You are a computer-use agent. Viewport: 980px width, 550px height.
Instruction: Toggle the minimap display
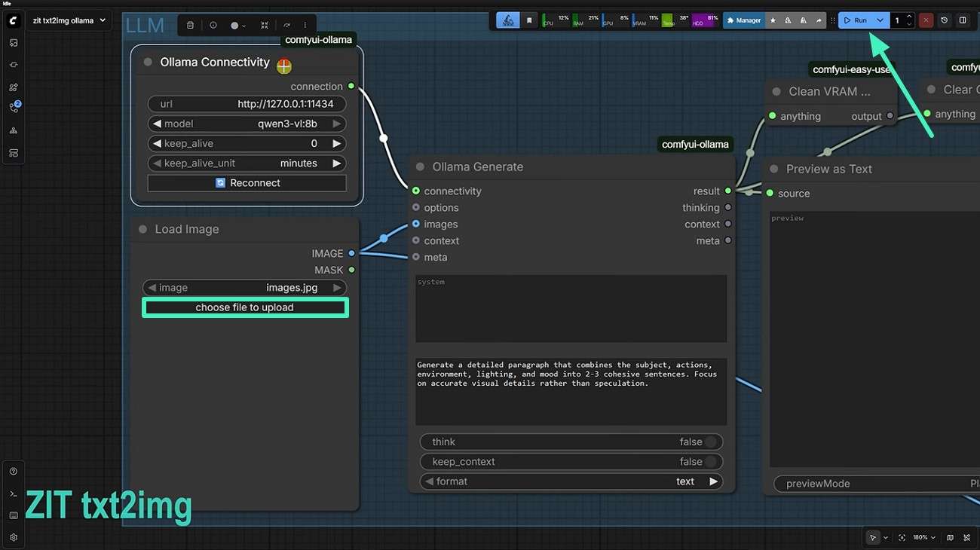point(950,538)
